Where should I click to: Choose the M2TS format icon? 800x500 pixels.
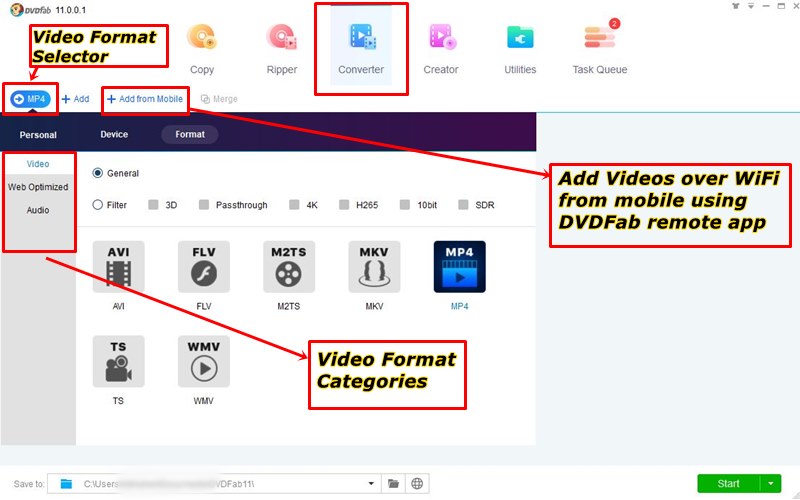[x=289, y=267]
